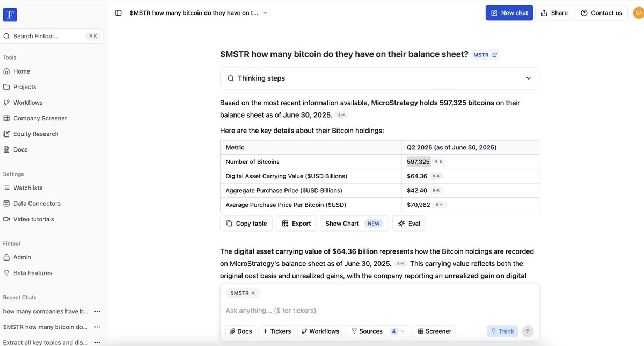Toggle the sidebar panel icon

119,13
